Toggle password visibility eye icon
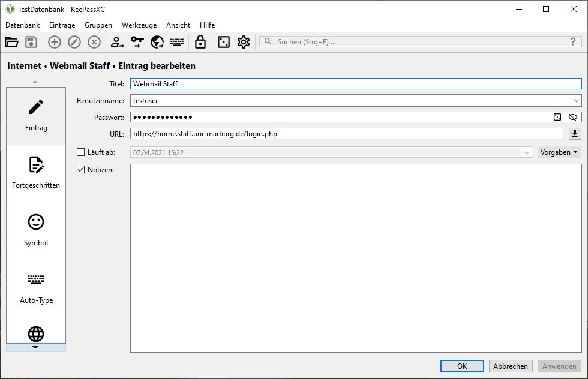Image resolution: width=588 pixels, height=379 pixels. (572, 117)
